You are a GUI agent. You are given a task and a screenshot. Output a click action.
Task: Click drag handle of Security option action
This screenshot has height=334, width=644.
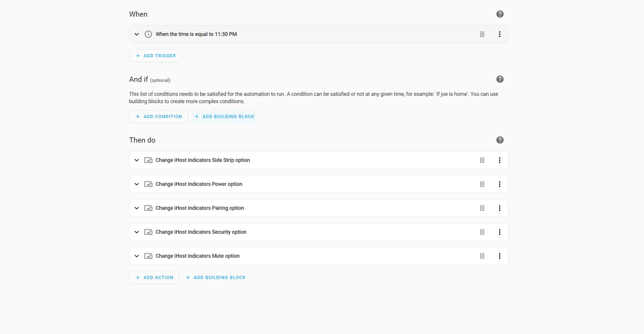(x=482, y=232)
